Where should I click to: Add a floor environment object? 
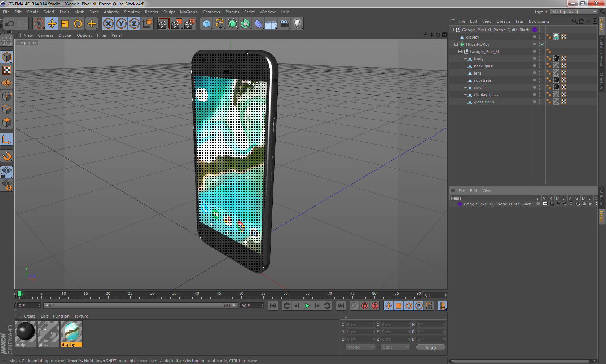[x=271, y=24]
